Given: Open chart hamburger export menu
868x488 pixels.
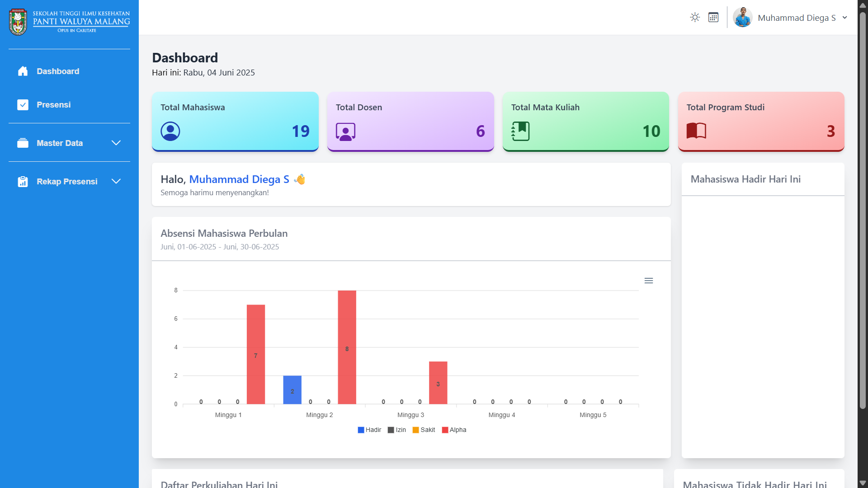Looking at the screenshot, I should [x=649, y=281].
